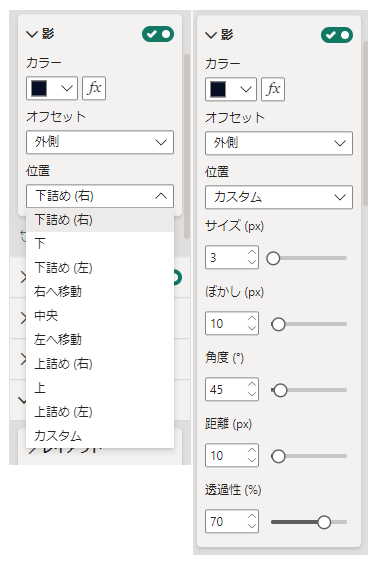Decrease the 距離 (px) value with down arrow
Screen dimensions: 375x561
point(252,460)
